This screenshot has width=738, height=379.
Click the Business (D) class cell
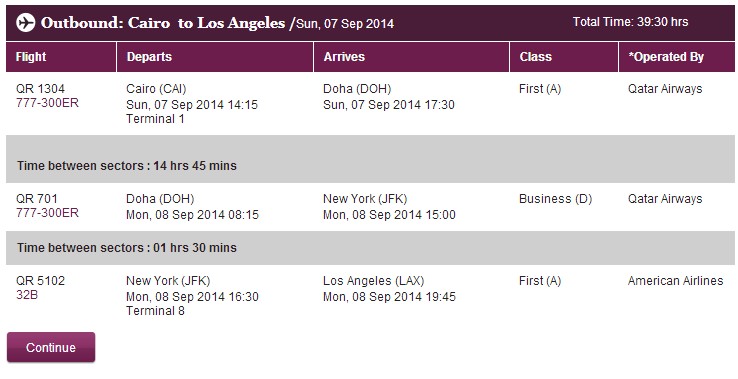(555, 199)
